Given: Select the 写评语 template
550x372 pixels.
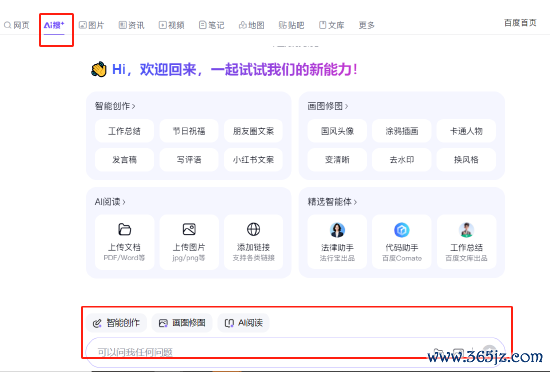Looking at the screenshot, I should point(189,160).
